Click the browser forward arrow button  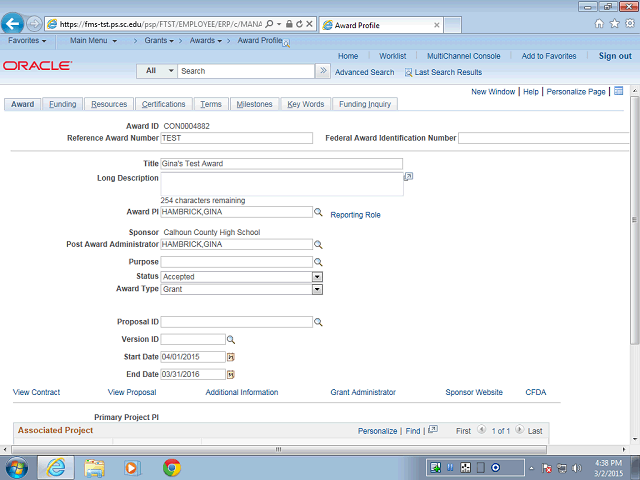(34, 24)
